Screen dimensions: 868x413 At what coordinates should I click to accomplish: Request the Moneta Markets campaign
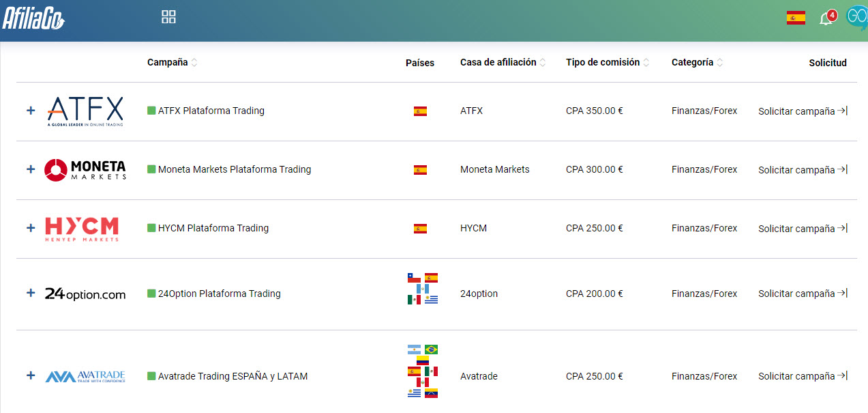point(803,170)
